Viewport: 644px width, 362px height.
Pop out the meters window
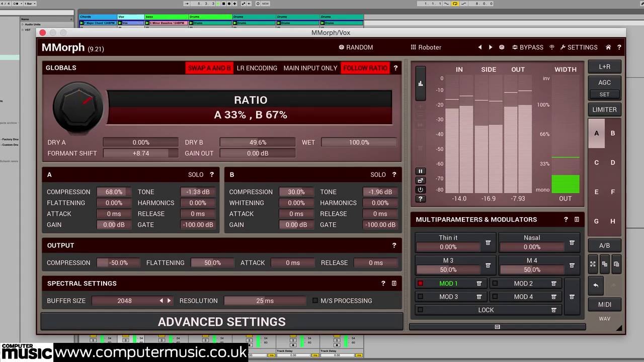pyautogui.click(x=420, y=180)
